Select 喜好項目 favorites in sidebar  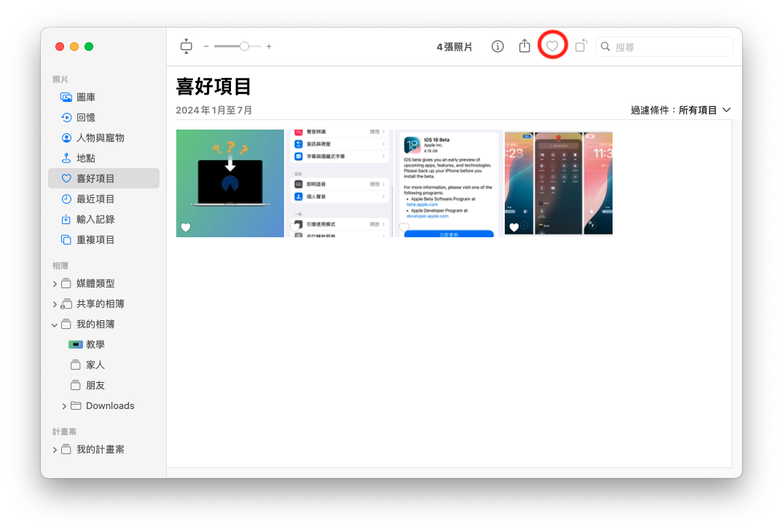pyautogui.click(x=103, y=178)
